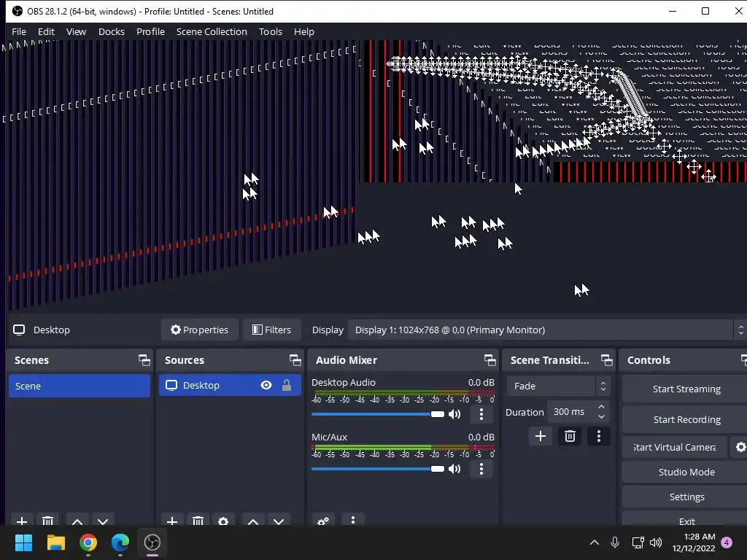This screenshot has height=560, width=747.
Task: Click OBS Studio taskbar icon
Action: pyautogui.click(x=152, y=542)
